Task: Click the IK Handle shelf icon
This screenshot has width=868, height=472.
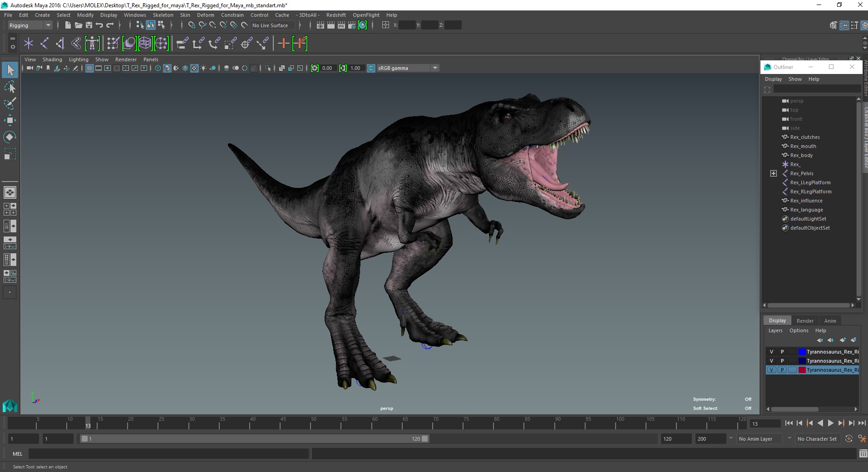Action: pos(60,44)
